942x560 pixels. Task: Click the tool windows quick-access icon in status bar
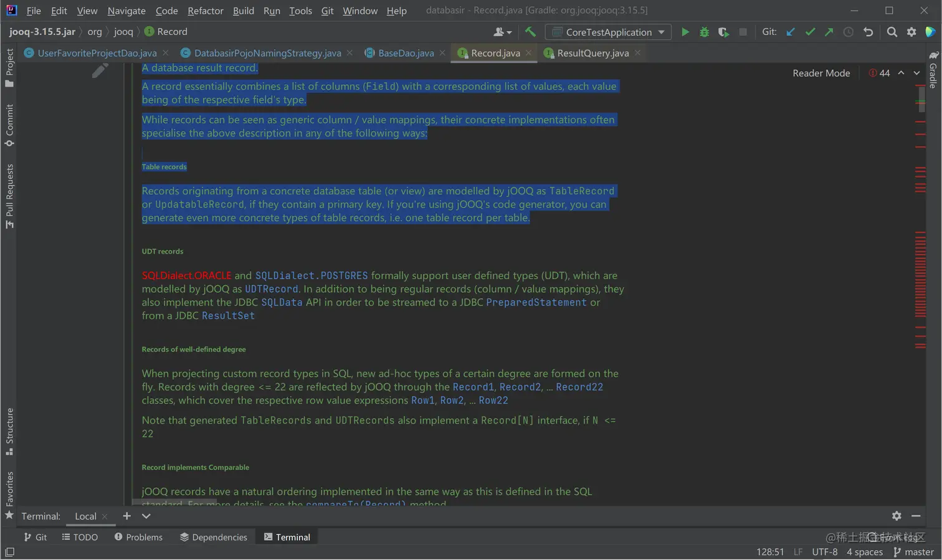coord(9,552)
